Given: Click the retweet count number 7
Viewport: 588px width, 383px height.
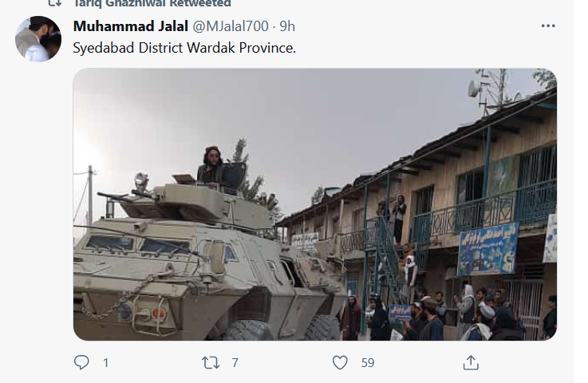Looking at the screenshot, I should click(x=235, y=363).
